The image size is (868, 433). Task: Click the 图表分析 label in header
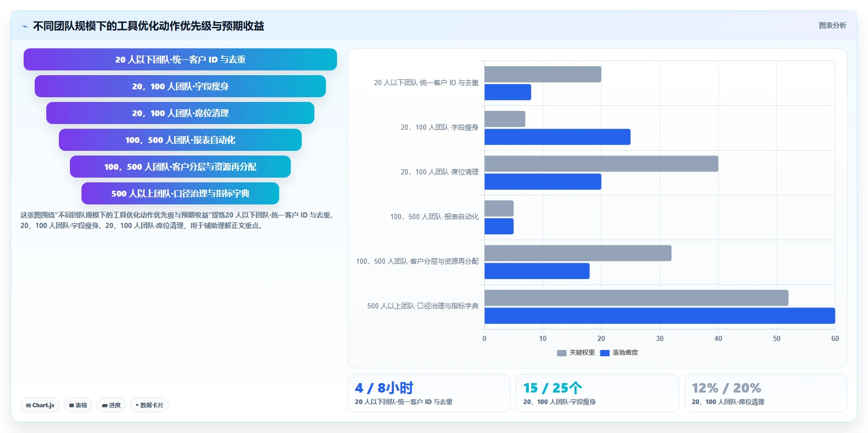tap(832, 25)
